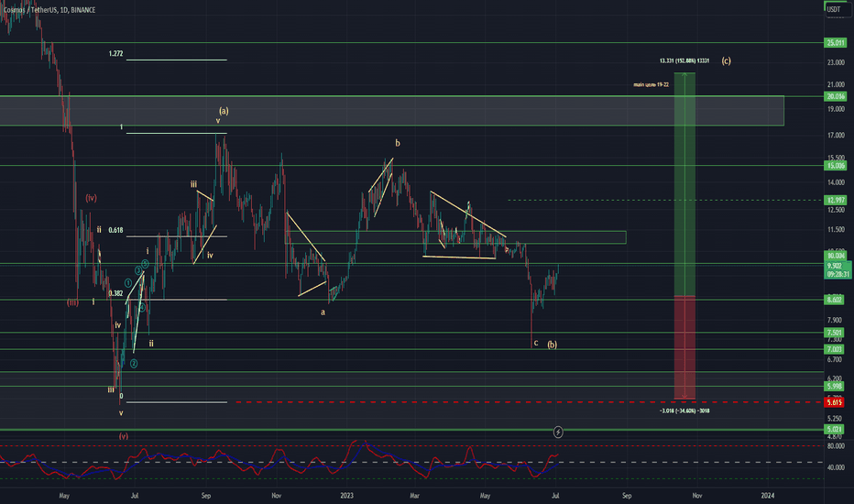
Task: Click the 17.000 price scale value
Action: click(x=836, y=135)
